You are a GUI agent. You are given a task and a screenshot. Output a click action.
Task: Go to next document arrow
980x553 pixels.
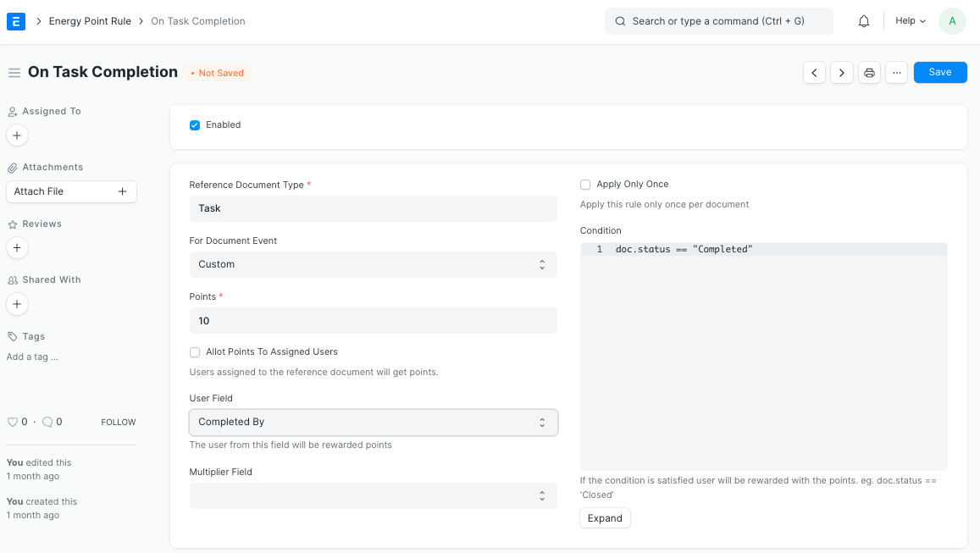[x=841, y=73]
